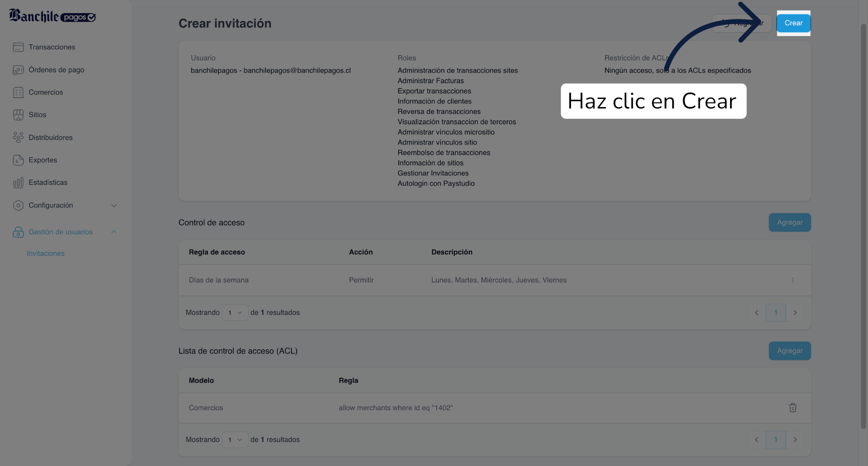Open Distribuidores menu item
Image resolution: width=868 pixels, height=466 pixels.
51,137
